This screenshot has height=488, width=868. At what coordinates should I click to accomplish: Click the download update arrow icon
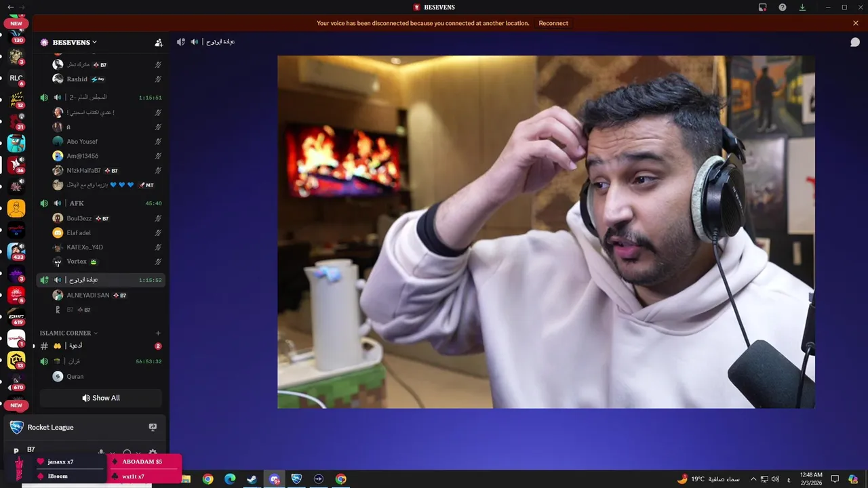tap(802, 7)
